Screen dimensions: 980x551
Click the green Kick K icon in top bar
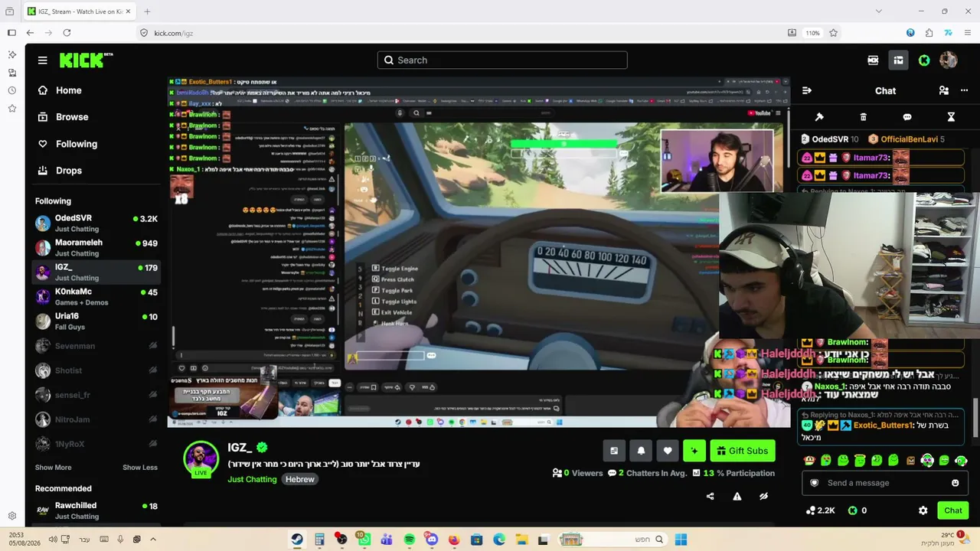[924, 60]
